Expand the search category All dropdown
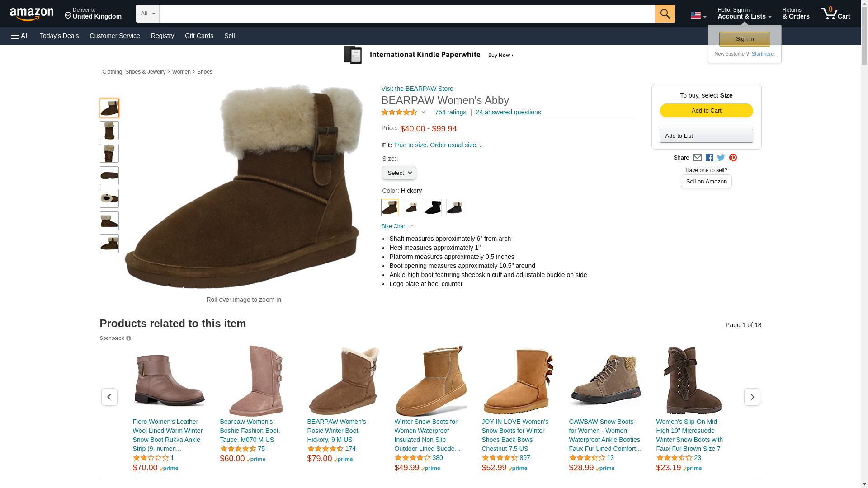Image resolution: width=868 pixels, height=488 pixels. [147, 14]
